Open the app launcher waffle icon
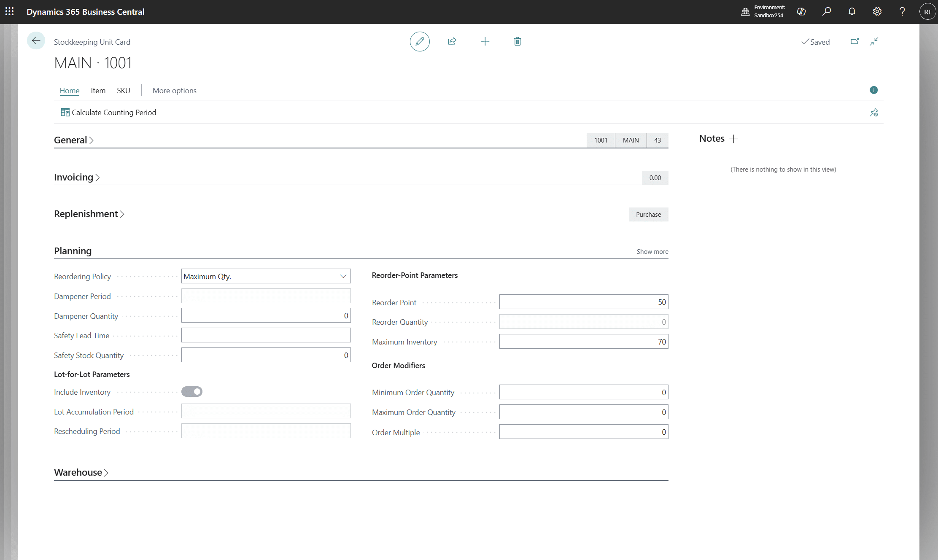Screen dimensions: 938x560 [x=9, y=11]
